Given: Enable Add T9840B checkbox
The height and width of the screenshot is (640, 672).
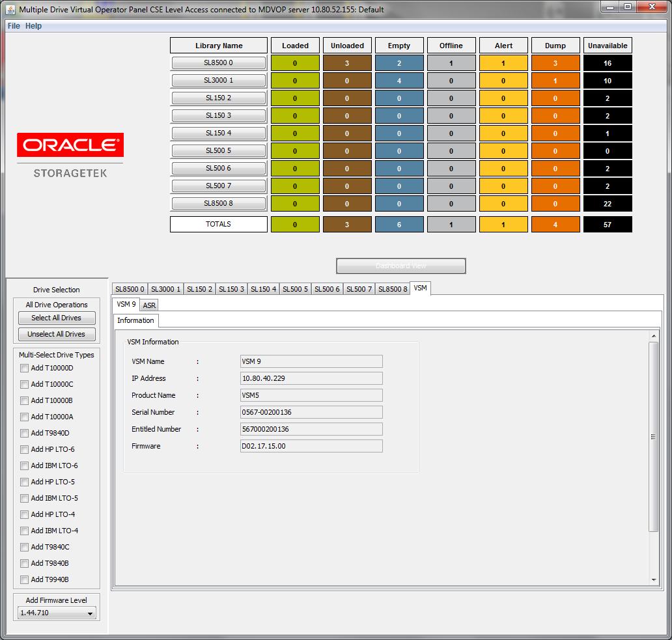Looking at the screenshot, I should coord(25,563).
